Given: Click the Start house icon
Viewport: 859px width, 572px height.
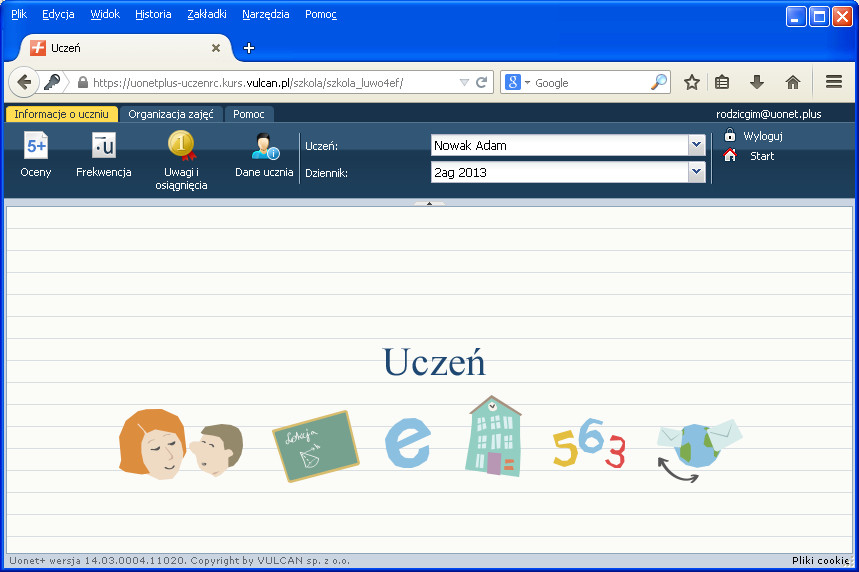Looking at the screenshot, I should click(x=730, y=155).
